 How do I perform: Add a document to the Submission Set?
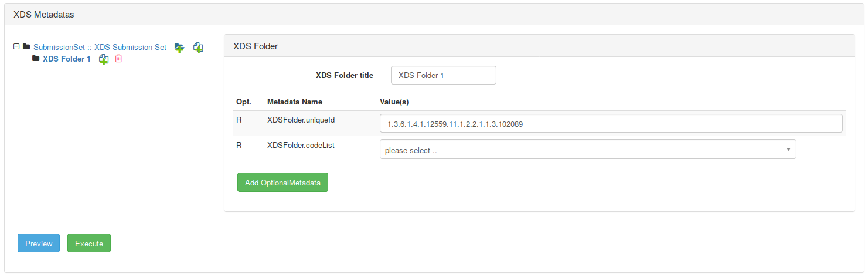198,48
